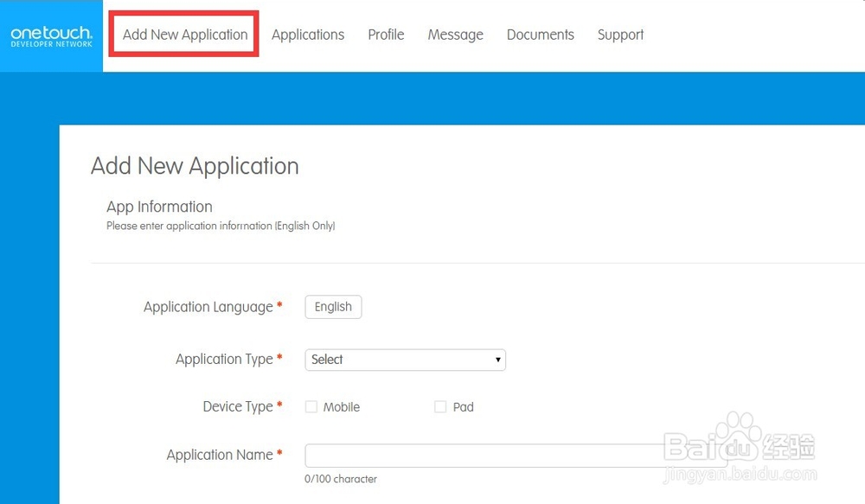
Task: Click the 'Device Type' label
Action: coord(238,406)
